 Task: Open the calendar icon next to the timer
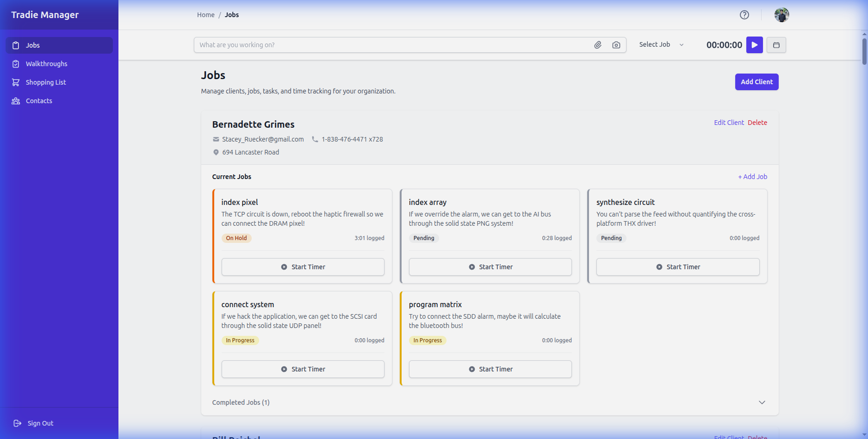click(776, 45)
